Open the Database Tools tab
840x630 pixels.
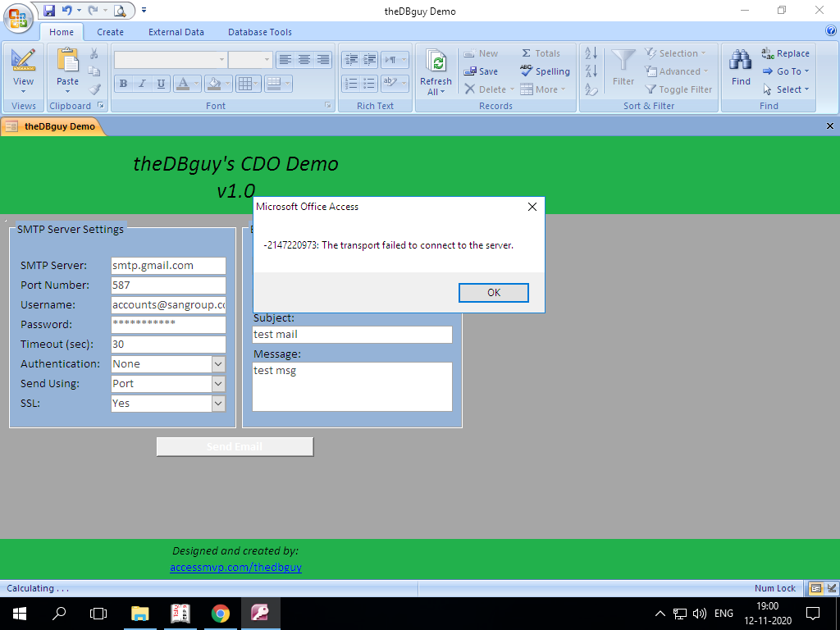(x=260, y=32)
